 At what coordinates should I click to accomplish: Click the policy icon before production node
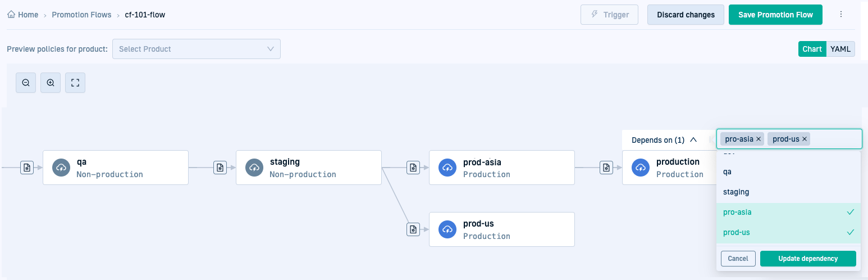tap(606, 168)
